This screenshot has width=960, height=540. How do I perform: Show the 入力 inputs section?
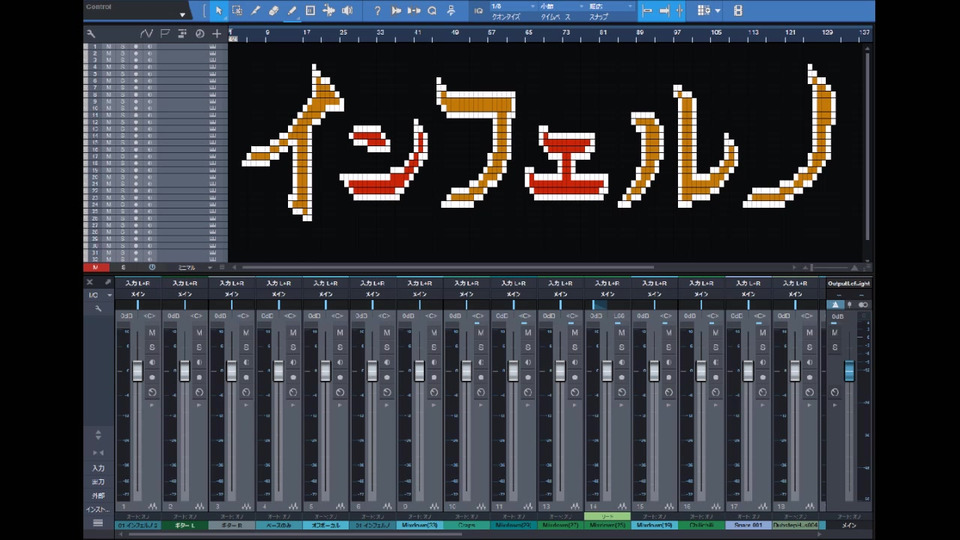[98, 468]
